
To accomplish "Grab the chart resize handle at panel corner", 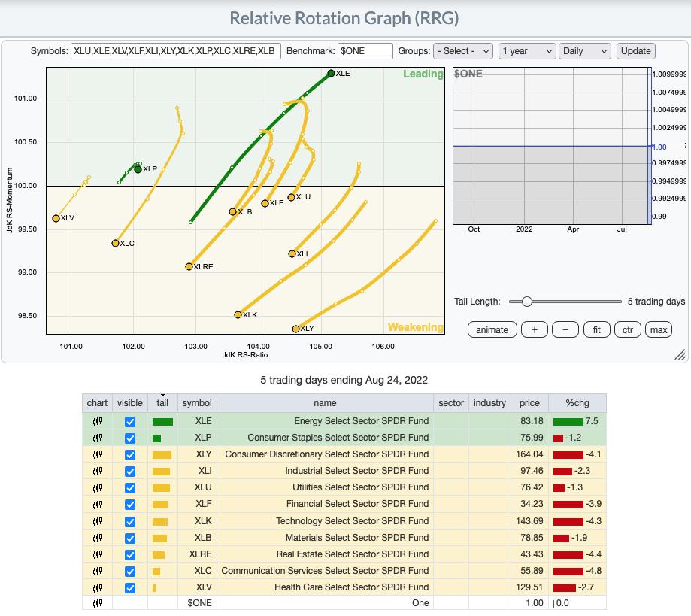I will pos(680,354).
